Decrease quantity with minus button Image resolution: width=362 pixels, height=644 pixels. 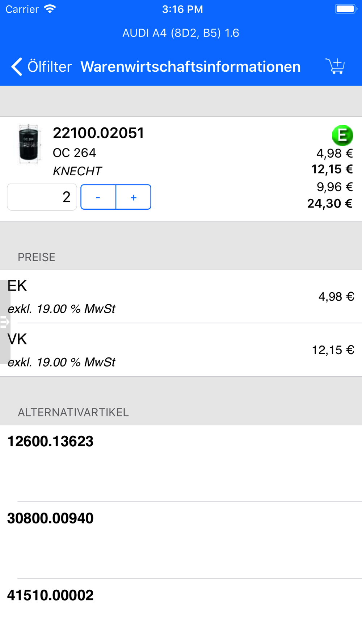(98, 197)
